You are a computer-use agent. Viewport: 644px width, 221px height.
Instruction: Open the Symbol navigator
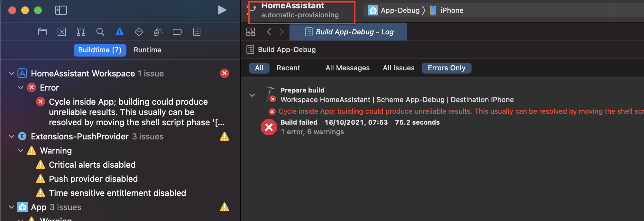pos(81,32)
